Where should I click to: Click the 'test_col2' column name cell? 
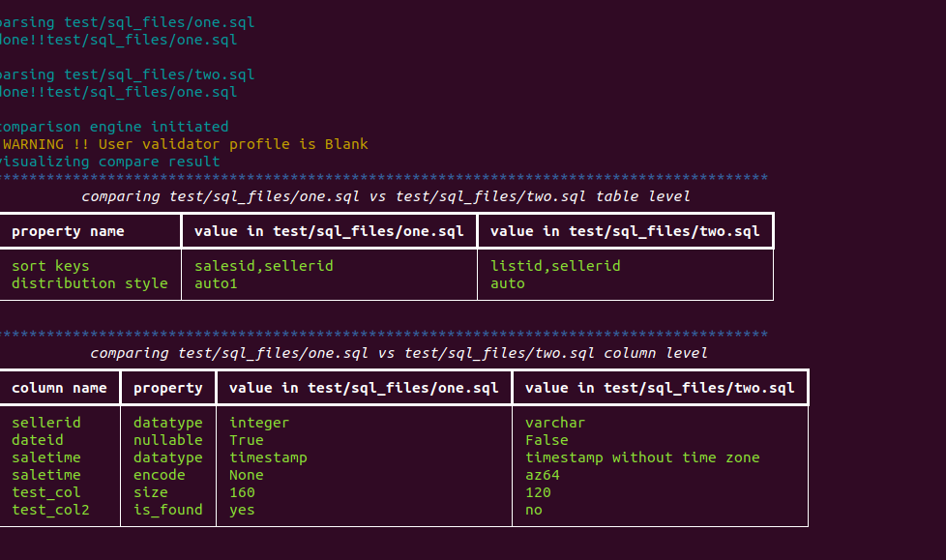[x=50, y=510]
